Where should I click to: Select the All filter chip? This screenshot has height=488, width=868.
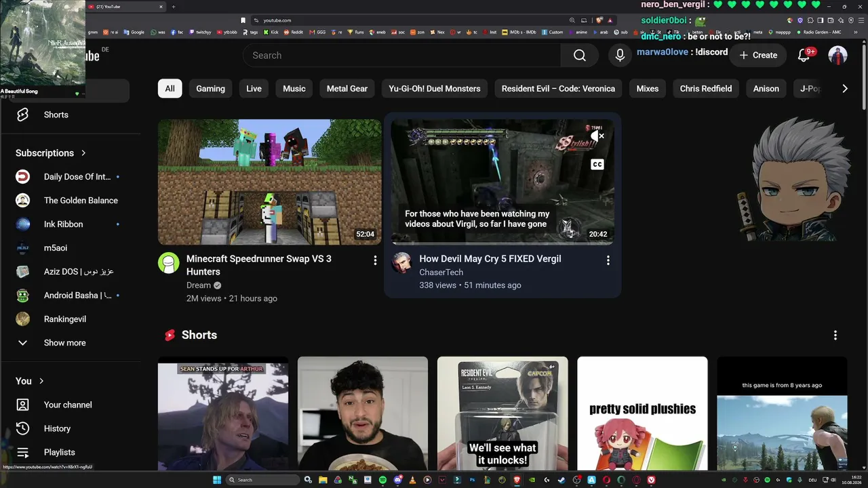point(170,89)
